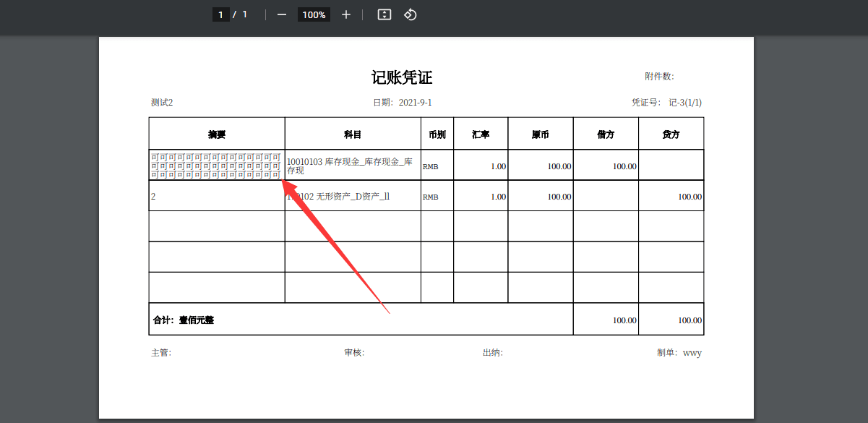Click the 附件数 label
This screenshot has width=868, height=423.
pyautogui.click(x=659, y=77)
